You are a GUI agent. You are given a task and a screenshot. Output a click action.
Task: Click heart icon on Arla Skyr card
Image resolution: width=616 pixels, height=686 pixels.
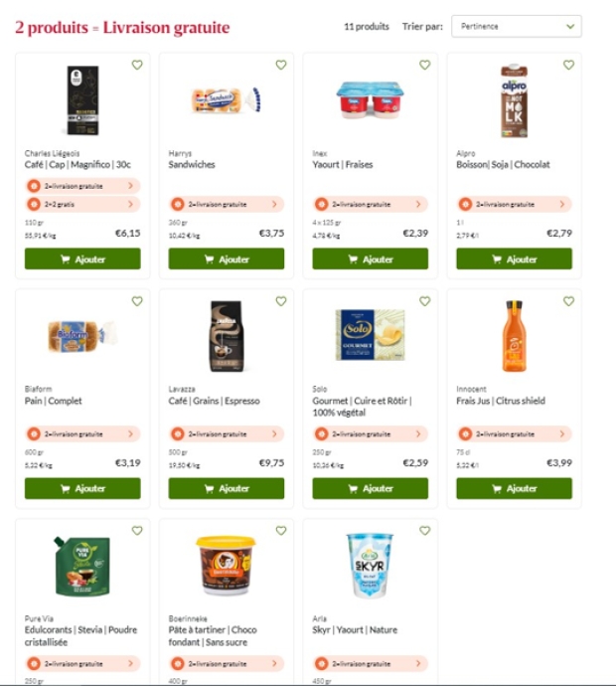pyautogui.click(x=425, y=530)
